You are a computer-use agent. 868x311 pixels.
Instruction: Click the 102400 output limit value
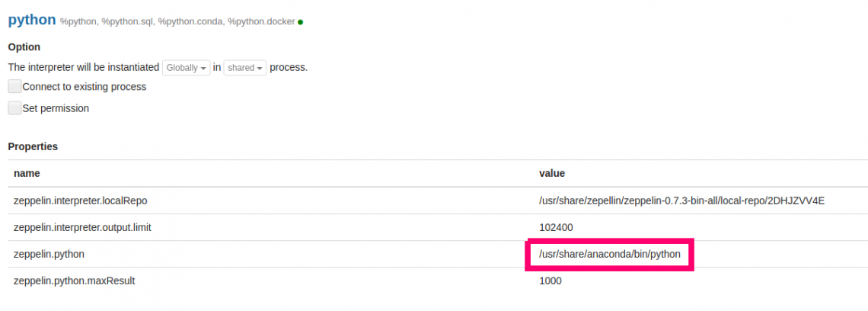[x=556, y=227]
